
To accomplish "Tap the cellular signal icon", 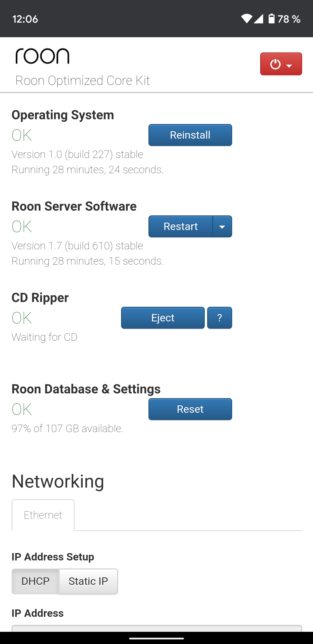I will click(x=258, y=19).
